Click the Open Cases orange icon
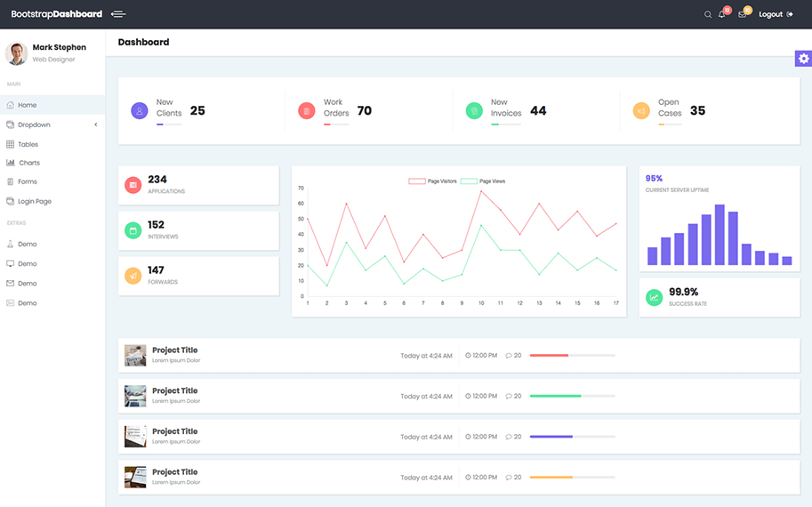Screen dimensions: 812x507 click(x=641, y=111)
